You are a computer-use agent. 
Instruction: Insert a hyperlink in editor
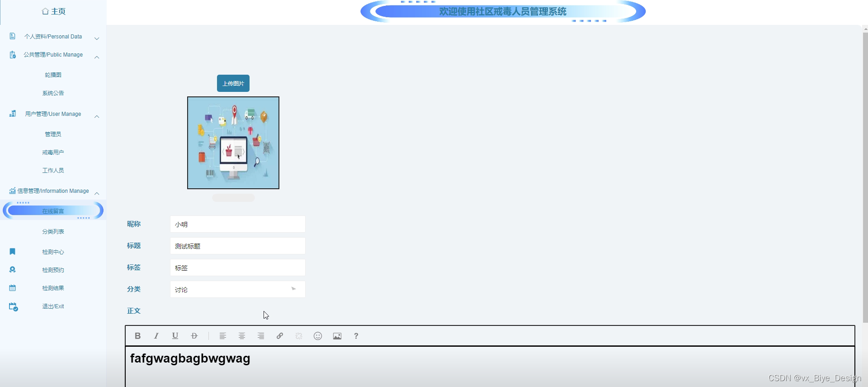(x=280, y=336)
